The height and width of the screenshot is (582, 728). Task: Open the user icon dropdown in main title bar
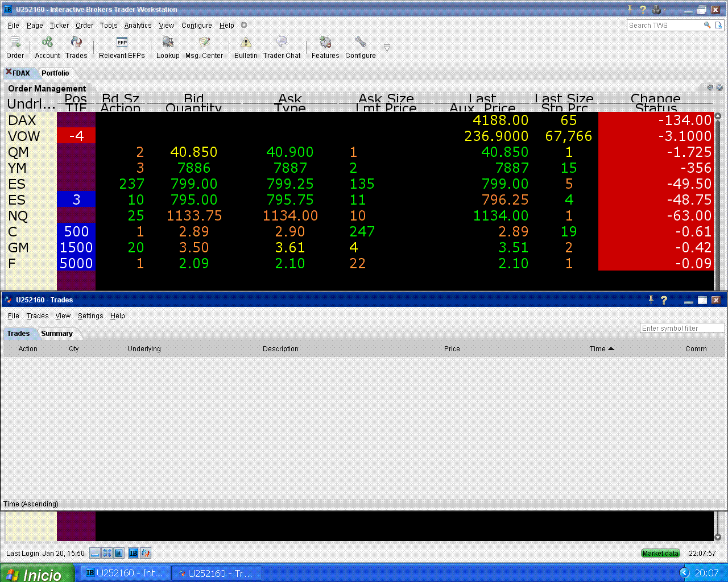click(658, 10)
